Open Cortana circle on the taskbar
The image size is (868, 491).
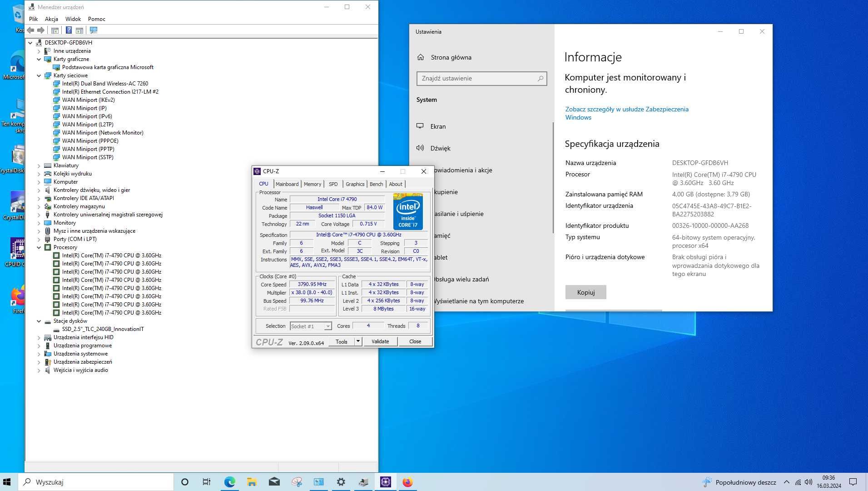185,482
